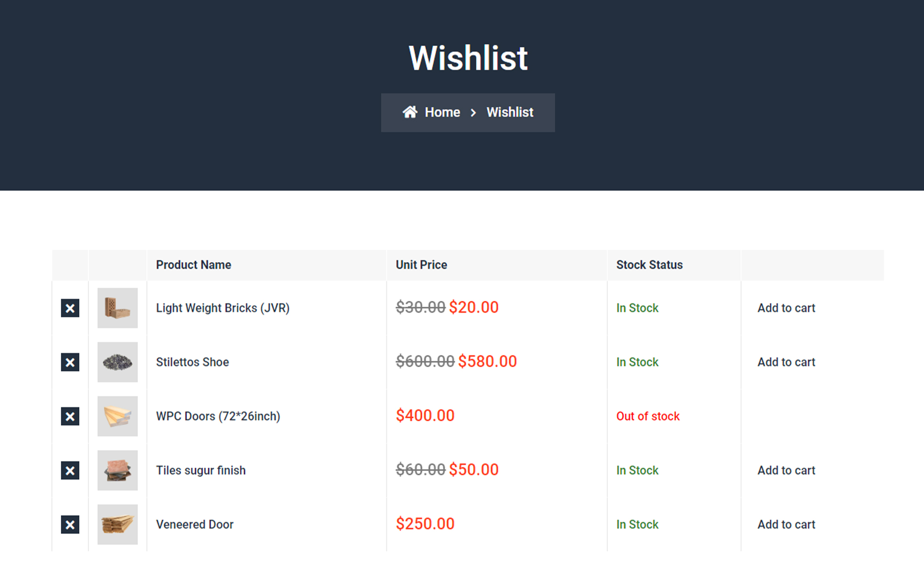
Task: Open Veneered Door product name link
Action: 194,525
